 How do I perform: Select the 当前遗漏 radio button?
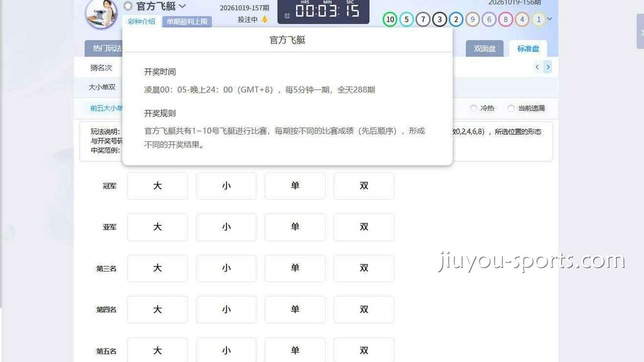tap(511, 108)
